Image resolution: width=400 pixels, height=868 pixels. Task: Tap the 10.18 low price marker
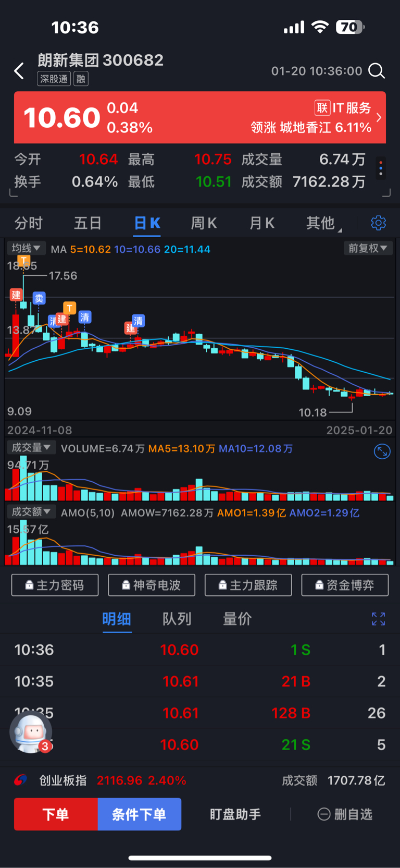[312, 412]
